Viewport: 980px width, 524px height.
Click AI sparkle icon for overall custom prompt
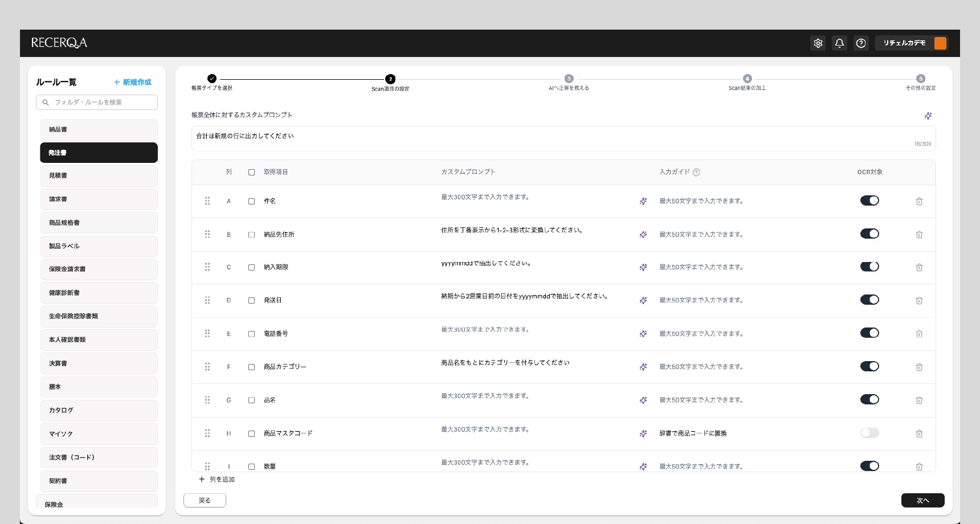[928, 116]
